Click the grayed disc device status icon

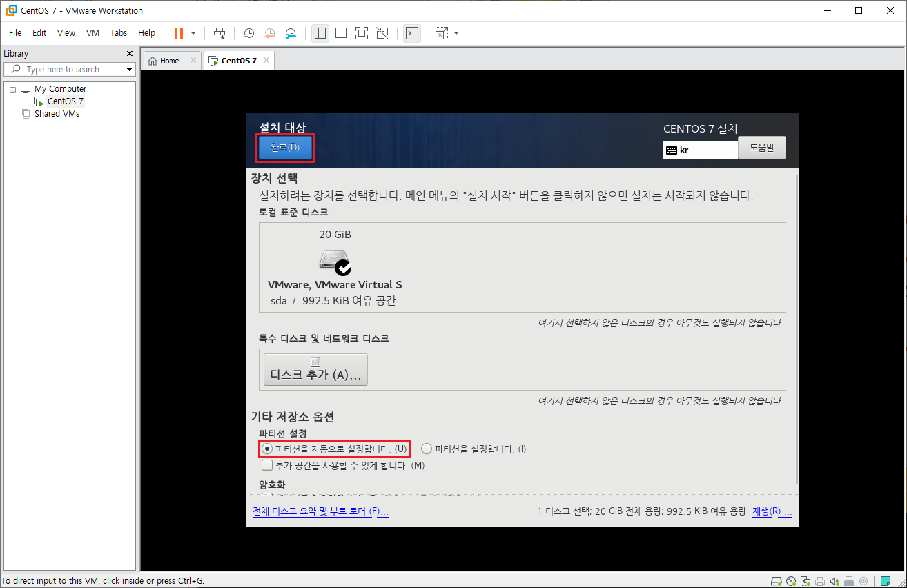click(x=864, y=581)
